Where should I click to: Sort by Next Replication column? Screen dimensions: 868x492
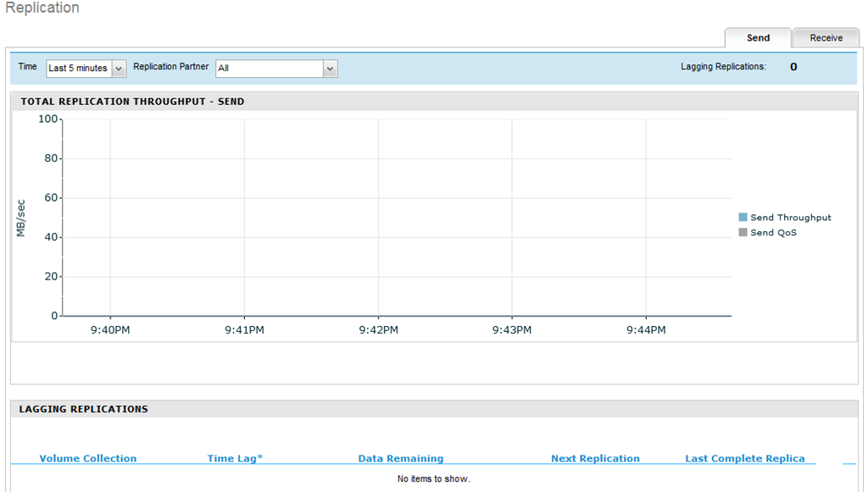click(x=595, y=458)
